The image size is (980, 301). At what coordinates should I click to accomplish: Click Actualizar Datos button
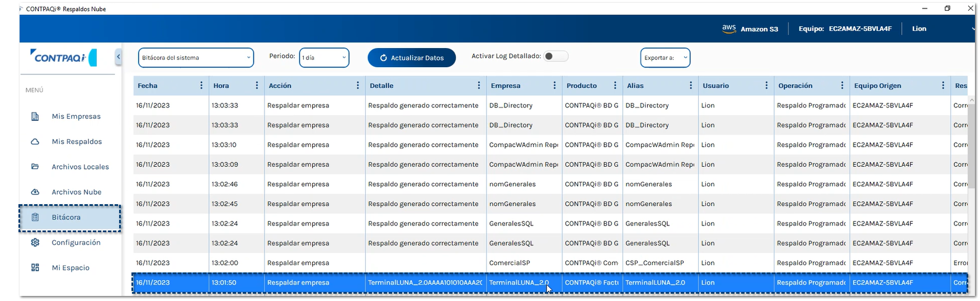point(412,58)
